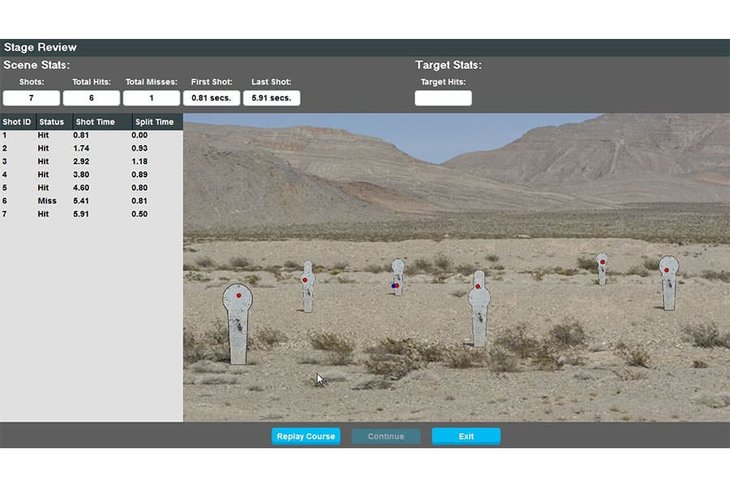Click the empty Target Hits field

pos(443,98)
